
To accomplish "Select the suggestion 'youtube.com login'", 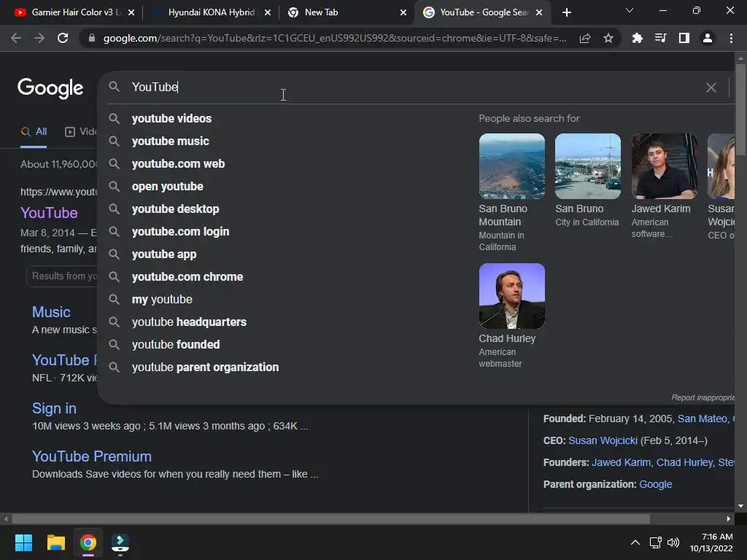I will point(180,232).
